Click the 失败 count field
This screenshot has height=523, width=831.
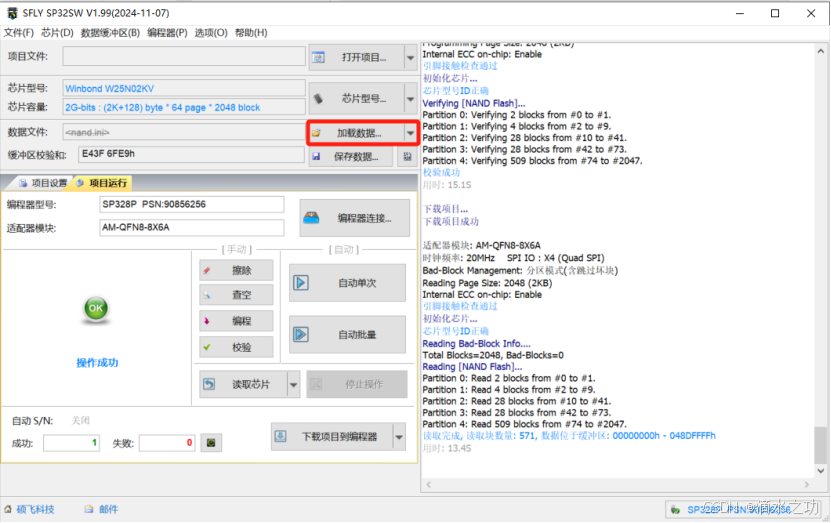[x=167, y=442]
